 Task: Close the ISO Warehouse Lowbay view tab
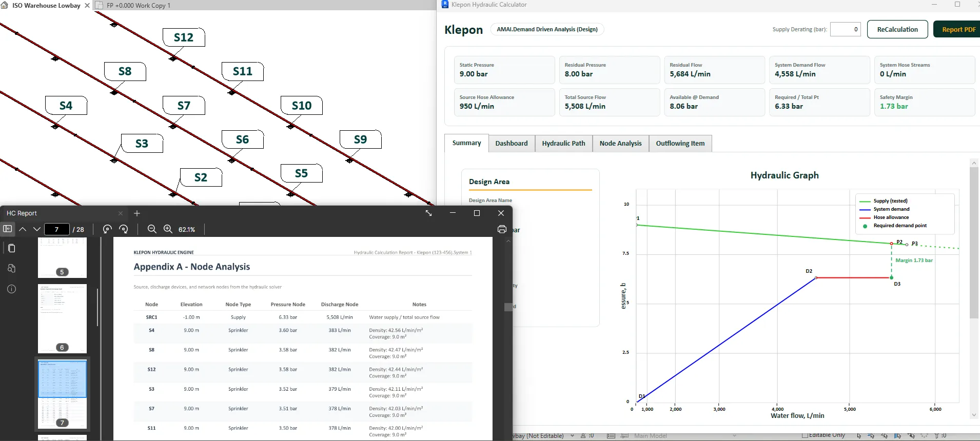[87, 5]
